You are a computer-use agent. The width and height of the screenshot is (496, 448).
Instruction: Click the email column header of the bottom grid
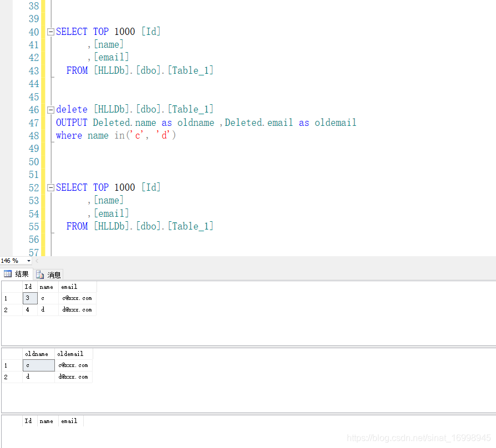pos(69,421)
